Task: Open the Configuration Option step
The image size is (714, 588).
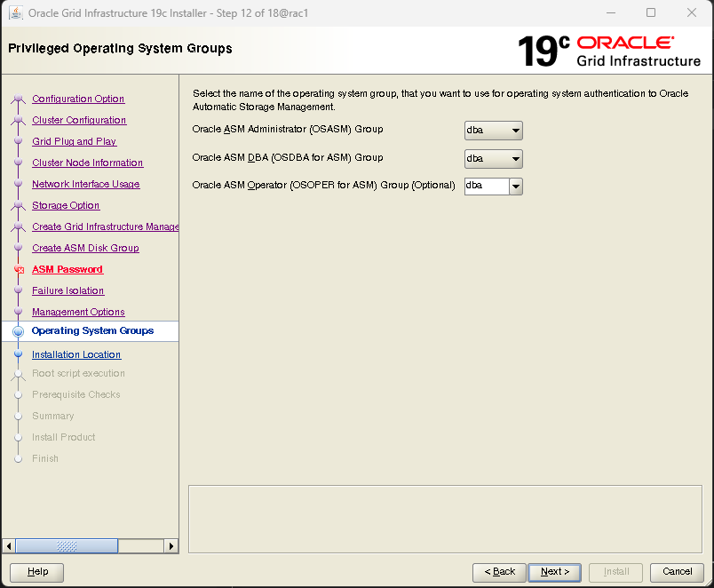Action: click(78, 99)
